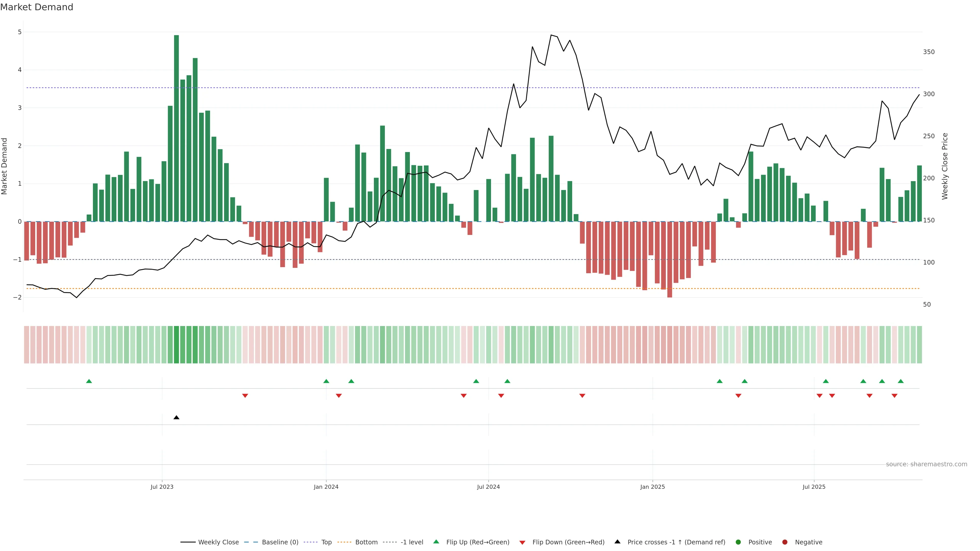The height and width of the screenshot is (551, 980).
Task: Click the Weekly Close Price axis title
Action: (945, 166)
